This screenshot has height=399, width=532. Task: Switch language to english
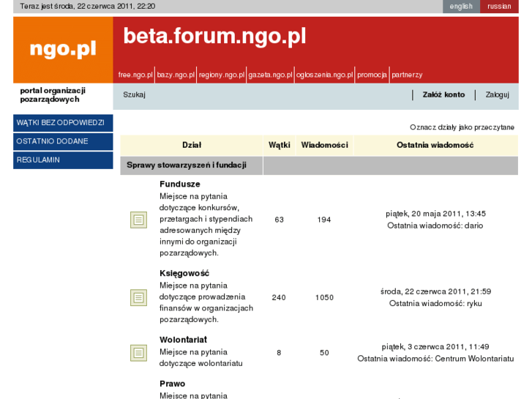[x=461, y=6]
